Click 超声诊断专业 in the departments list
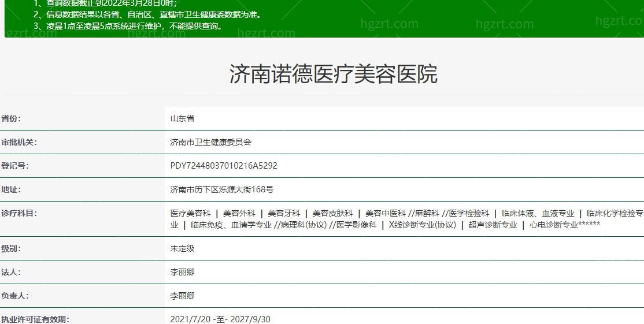Image resolution: width=644 pixels, height=324 pixels. click(x=493, y=225)
